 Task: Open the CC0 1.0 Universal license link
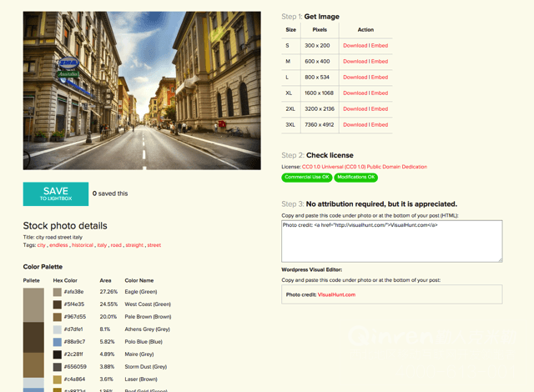tap(365, 167)
